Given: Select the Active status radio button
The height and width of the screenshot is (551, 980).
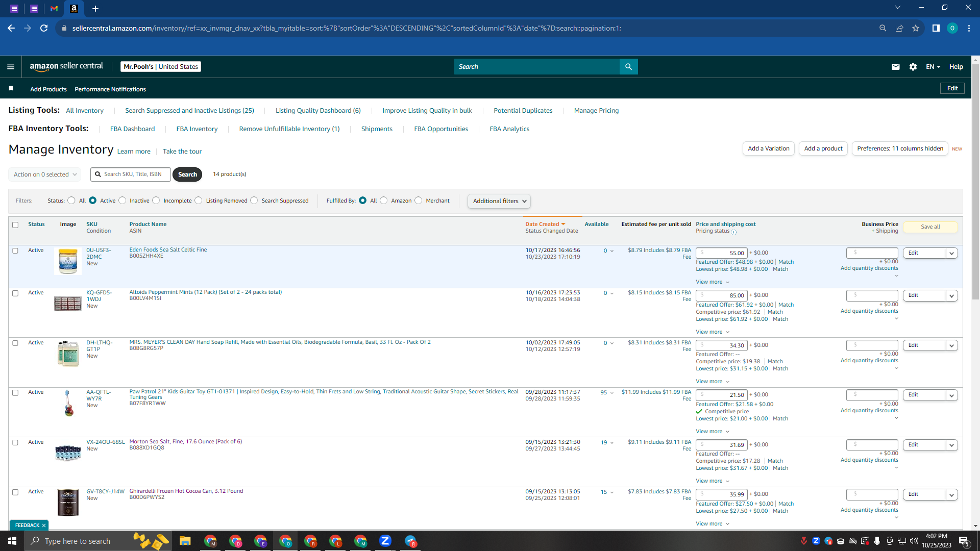Looking at the screenshot, I should (x=92, y=201).
